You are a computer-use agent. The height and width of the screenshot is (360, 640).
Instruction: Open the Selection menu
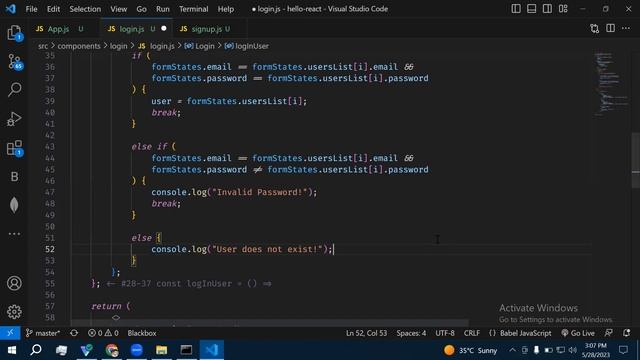[85, 9]
